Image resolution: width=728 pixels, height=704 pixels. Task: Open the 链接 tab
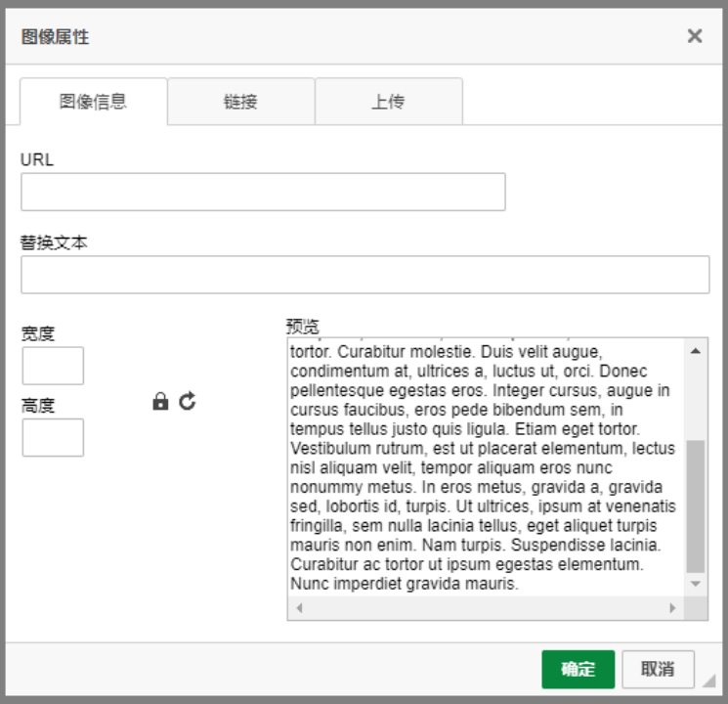click(240, 102)
